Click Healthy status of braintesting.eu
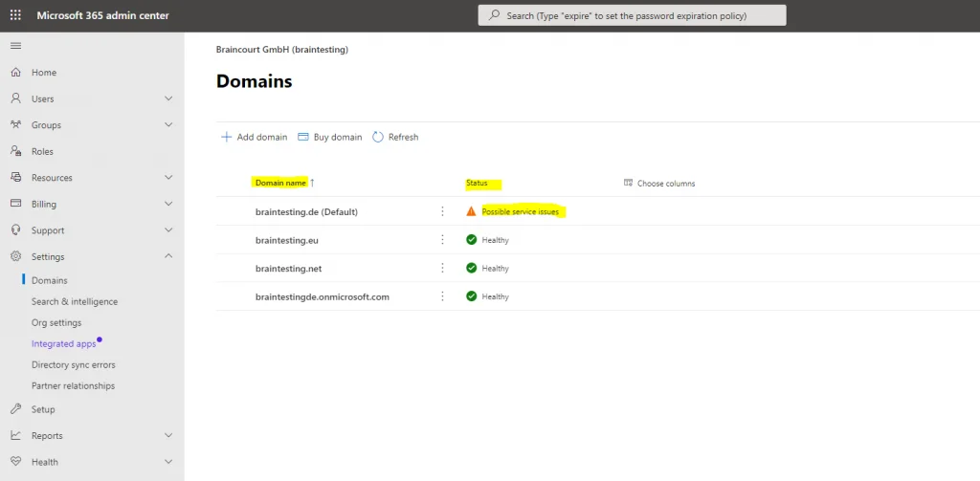This screenshot has width=980, height=481. 495,240
